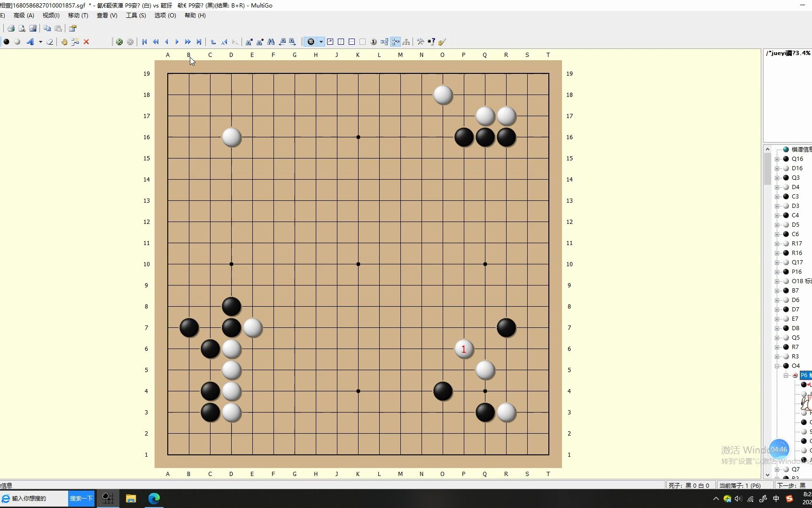Select the R7 move in tree

tap(795, 347)
